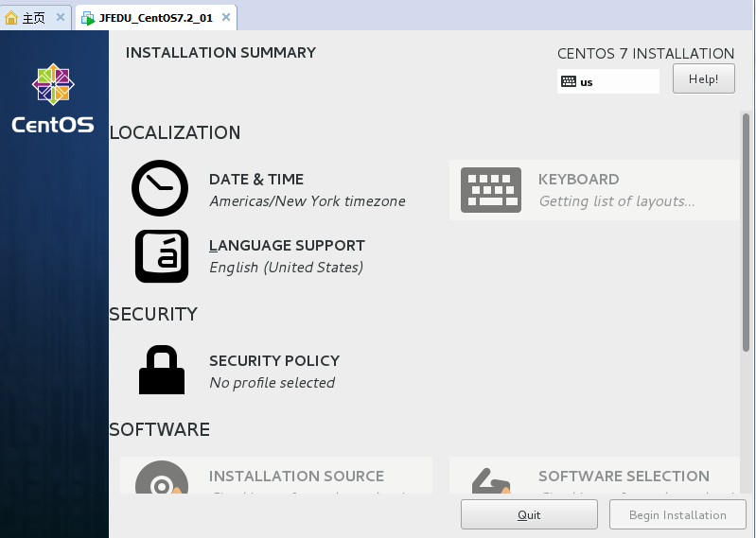756x538 pixels.
Task: Click the Help! button
Action: click(703, 78)
